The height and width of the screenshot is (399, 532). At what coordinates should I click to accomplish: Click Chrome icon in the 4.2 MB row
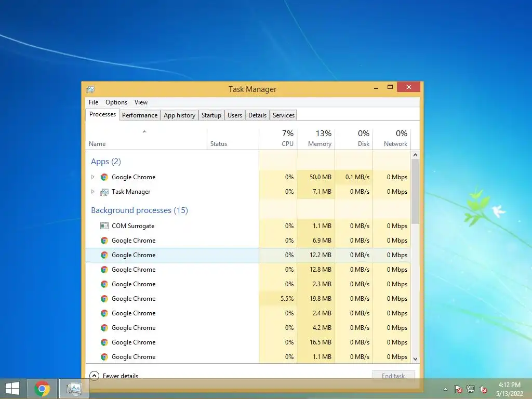click(x=104, y=328)
